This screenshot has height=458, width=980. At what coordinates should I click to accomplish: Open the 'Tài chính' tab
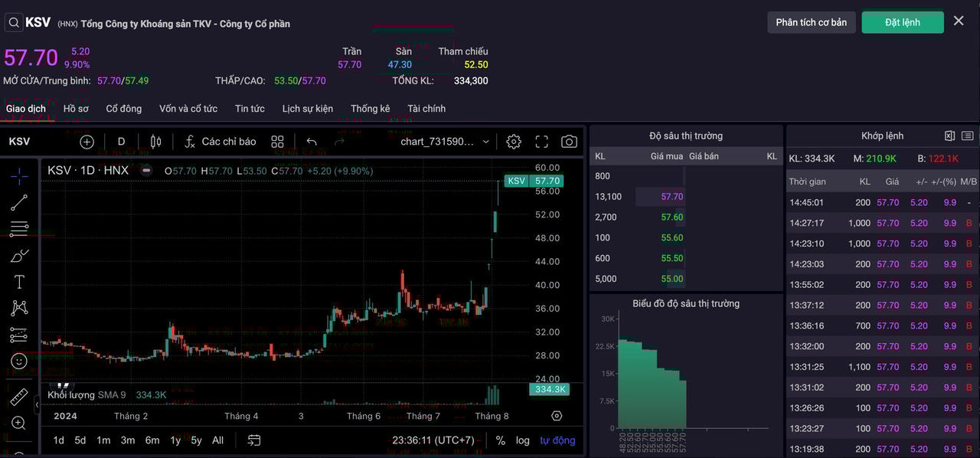coord(426,109)
